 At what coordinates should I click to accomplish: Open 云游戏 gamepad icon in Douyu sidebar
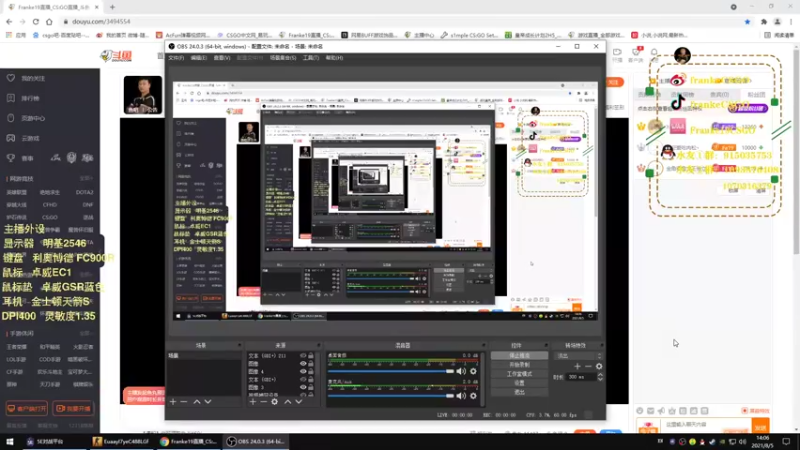tap(11, 138)
